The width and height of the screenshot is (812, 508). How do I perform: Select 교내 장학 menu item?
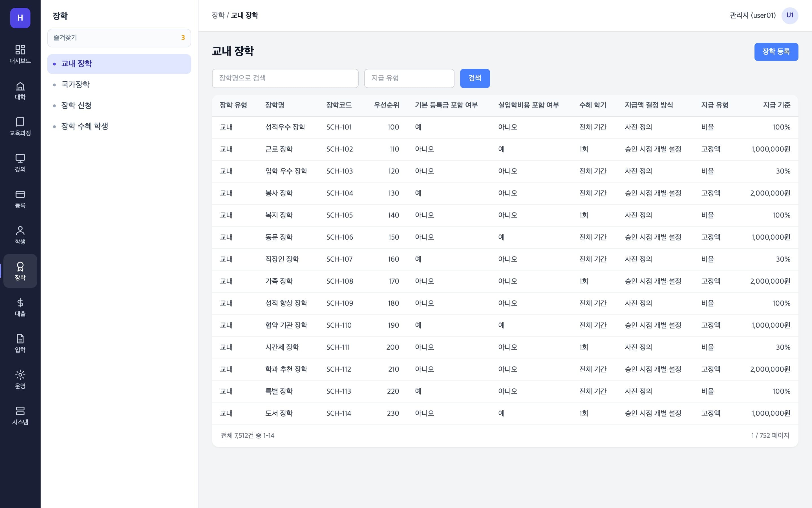click(119, 64)
